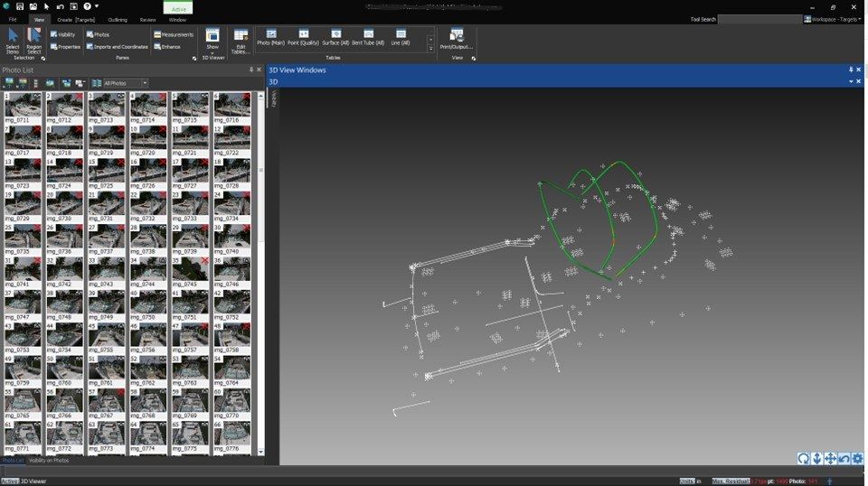Click the third Photo List toolbar icon
868x486 pixels.
36,83
